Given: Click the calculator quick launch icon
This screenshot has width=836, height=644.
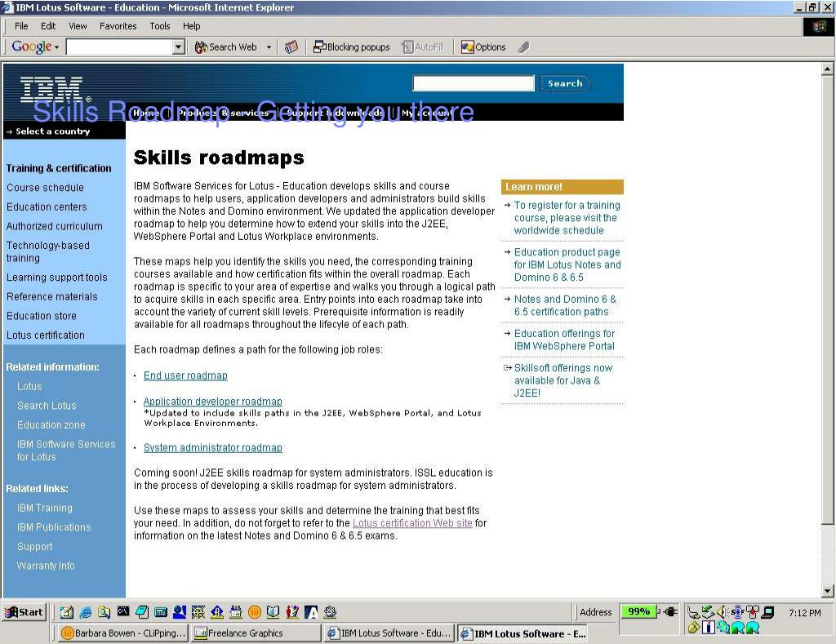Looking at the screenshot, I should (x=161, y=612).
